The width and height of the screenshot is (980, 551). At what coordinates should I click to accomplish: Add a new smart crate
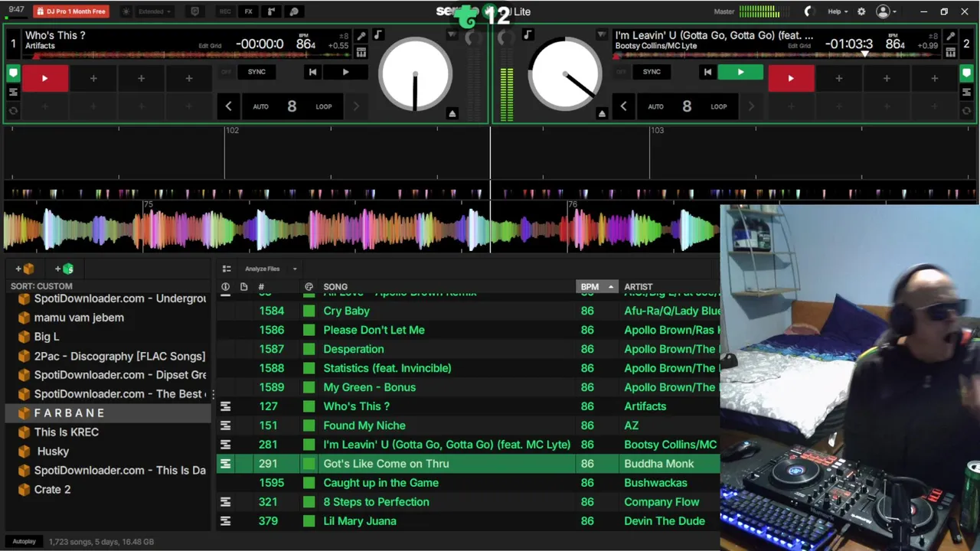point(64,269)
